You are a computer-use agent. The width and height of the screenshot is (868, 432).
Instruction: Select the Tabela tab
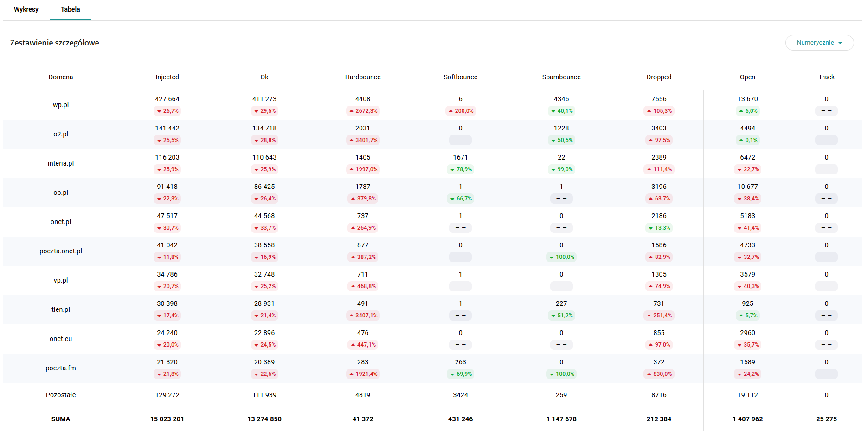pos(70,9)
